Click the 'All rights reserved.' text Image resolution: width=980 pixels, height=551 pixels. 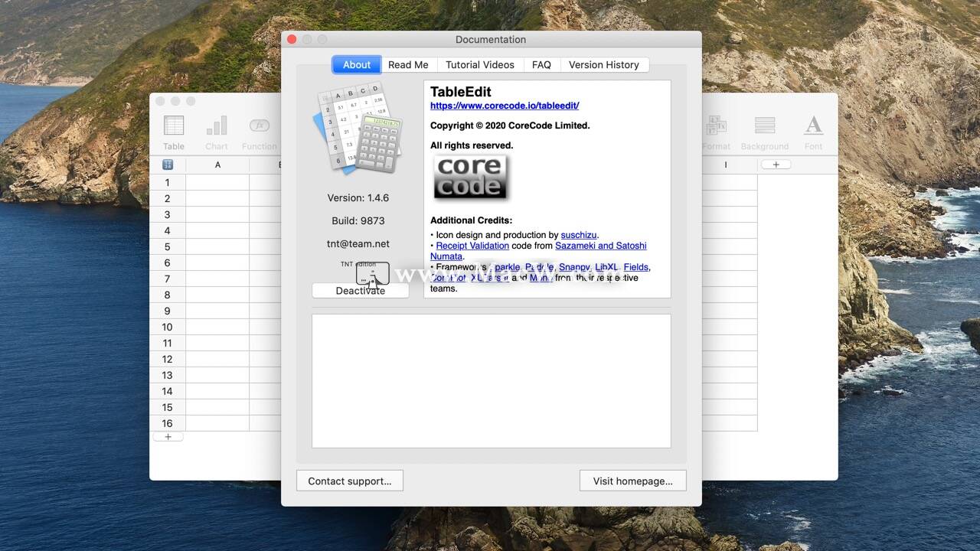pyautogui.click(x=472, y=145)
